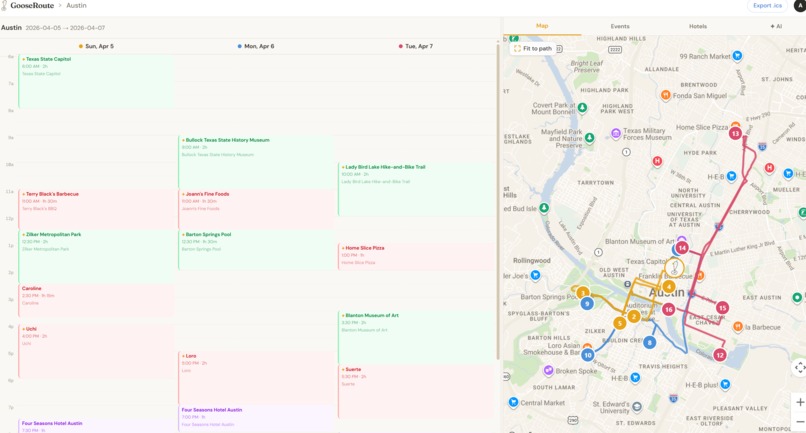Click the Fonda San Miguel restaurant marker
Screen dimensions: 806x433
666,95
